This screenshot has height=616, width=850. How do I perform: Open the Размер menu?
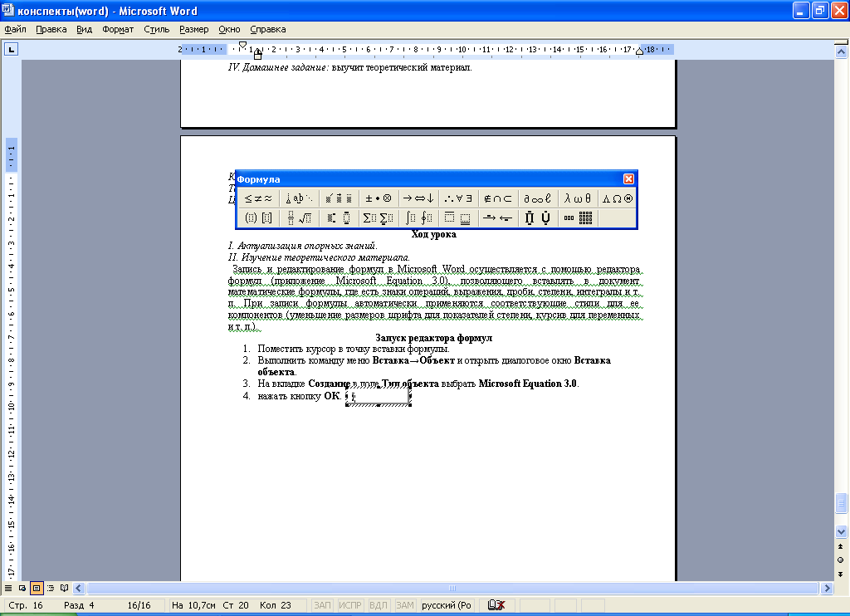[194, 29]
